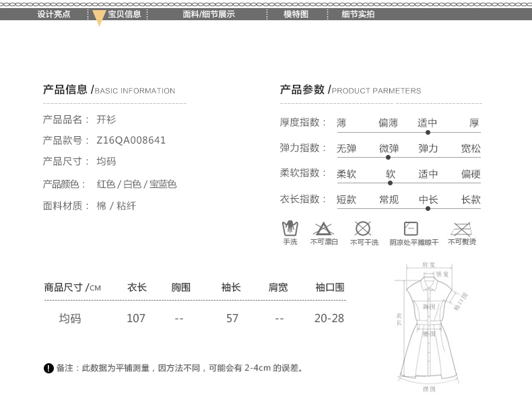Screen dimensions: 532x403
Task: Click the do-not-iron (不可熨烫) icon
Action: coord(461,228)
